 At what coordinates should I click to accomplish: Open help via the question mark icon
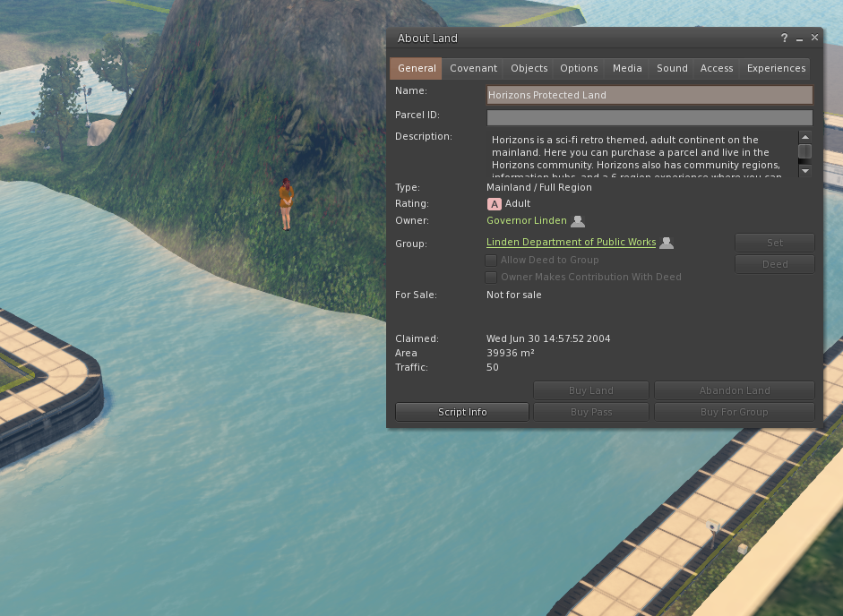click(x=784, y=38)
